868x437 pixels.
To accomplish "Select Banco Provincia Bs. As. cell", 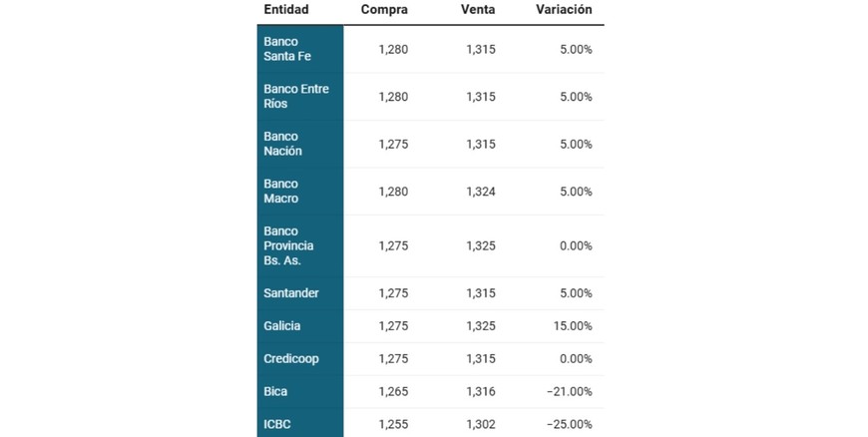I will point(289,245).
